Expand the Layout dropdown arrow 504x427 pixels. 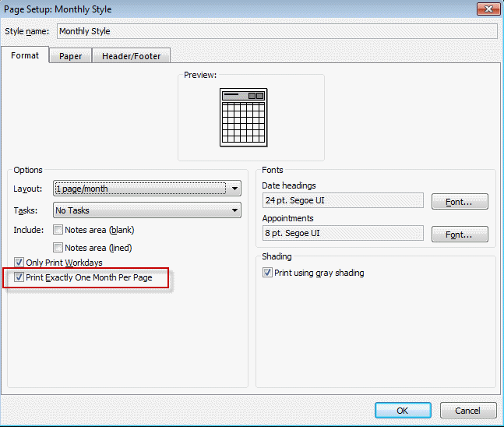click(x=234, y=189)
